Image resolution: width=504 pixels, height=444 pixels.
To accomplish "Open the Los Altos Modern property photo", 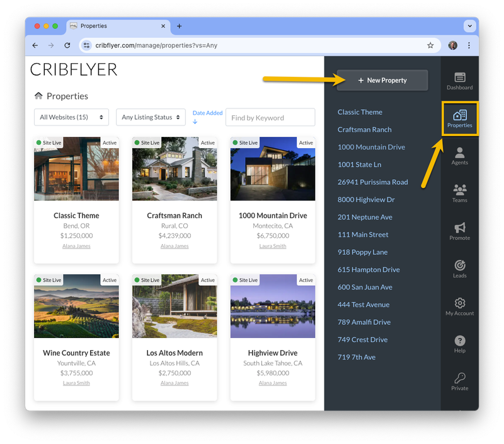I will coord(175,306).
